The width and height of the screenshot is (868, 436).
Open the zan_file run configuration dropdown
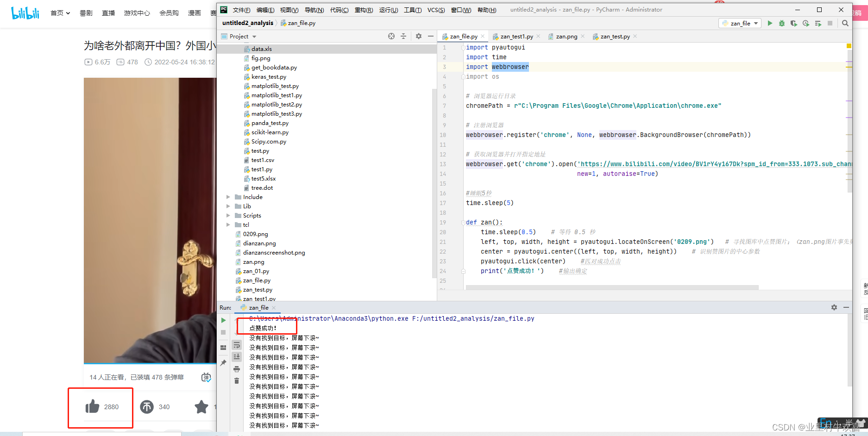tap(740, 23)
